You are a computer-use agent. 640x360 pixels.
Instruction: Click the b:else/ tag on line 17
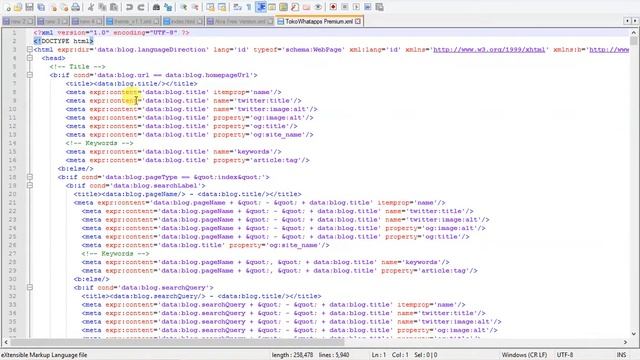coord(76,169)
